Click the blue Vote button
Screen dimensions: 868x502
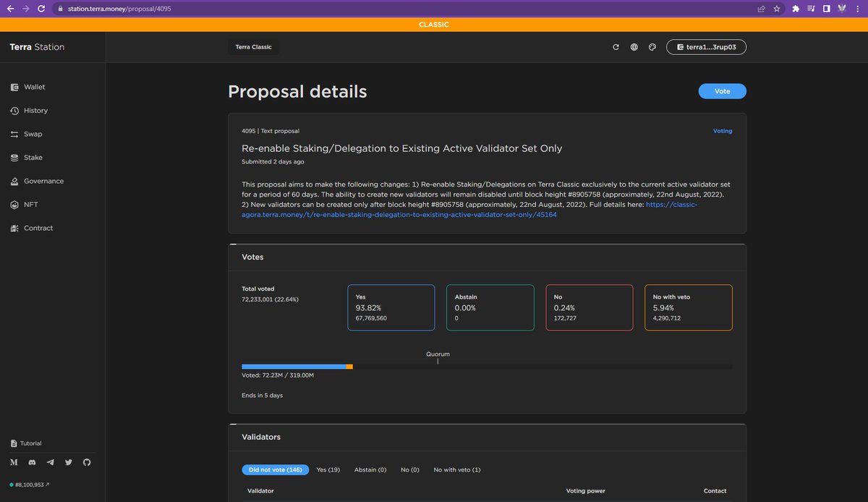click(722, 91)
